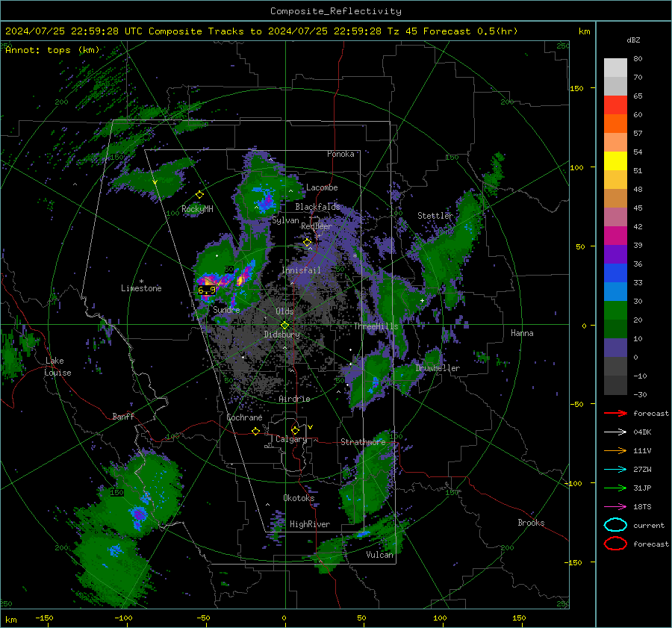
Task: Click the Okotoks city label
Action: coord(299,498)
